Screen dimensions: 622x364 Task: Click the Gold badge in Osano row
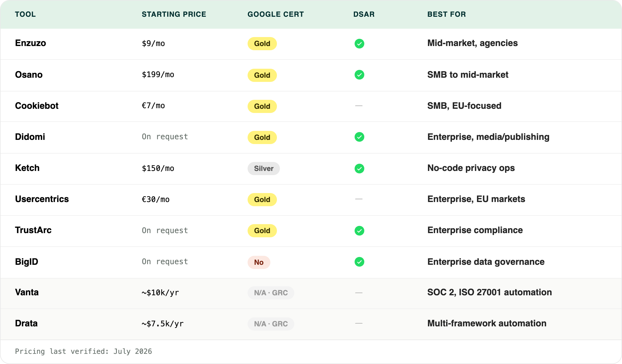point(262,75)
